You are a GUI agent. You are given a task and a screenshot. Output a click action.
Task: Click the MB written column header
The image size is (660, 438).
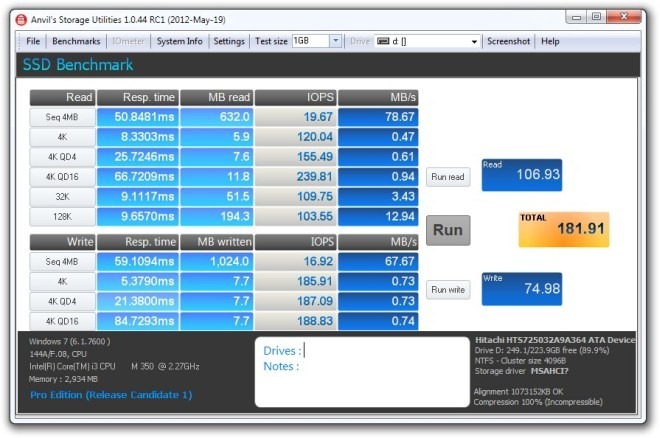pos(217,242)
